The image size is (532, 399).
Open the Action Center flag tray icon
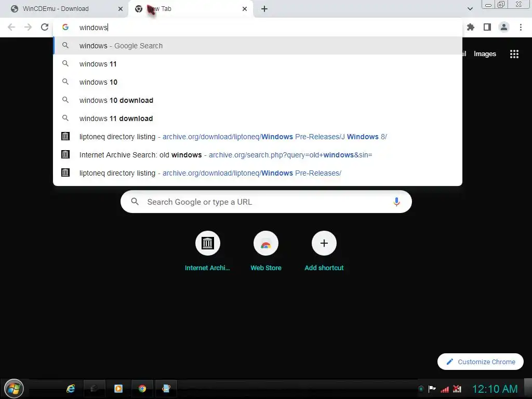[432, 389]
